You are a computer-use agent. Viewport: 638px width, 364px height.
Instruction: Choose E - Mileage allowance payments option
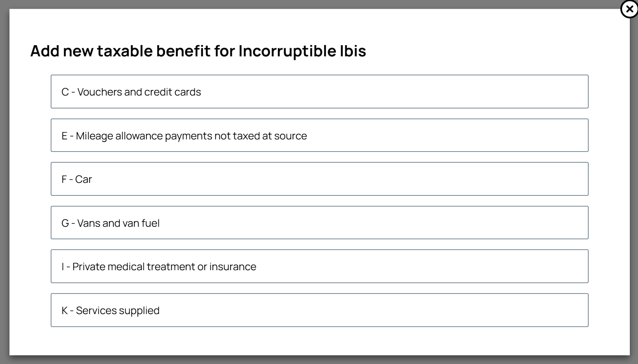(x=319, y=136)
